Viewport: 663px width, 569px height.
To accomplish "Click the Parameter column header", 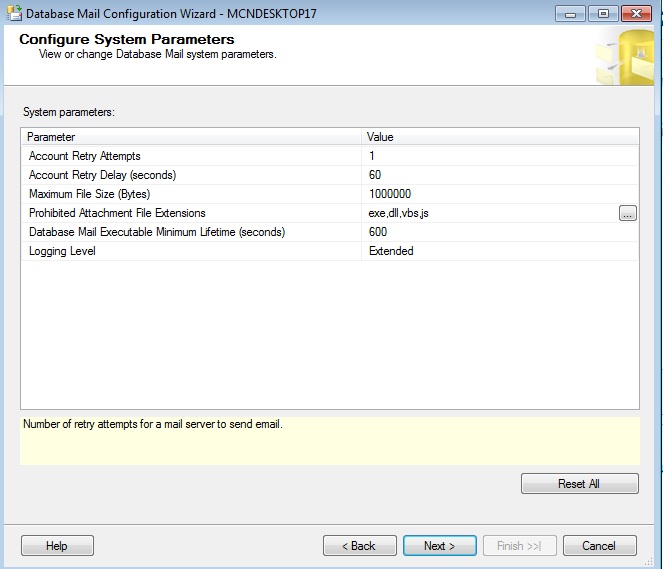I will [x=191, y=137].
